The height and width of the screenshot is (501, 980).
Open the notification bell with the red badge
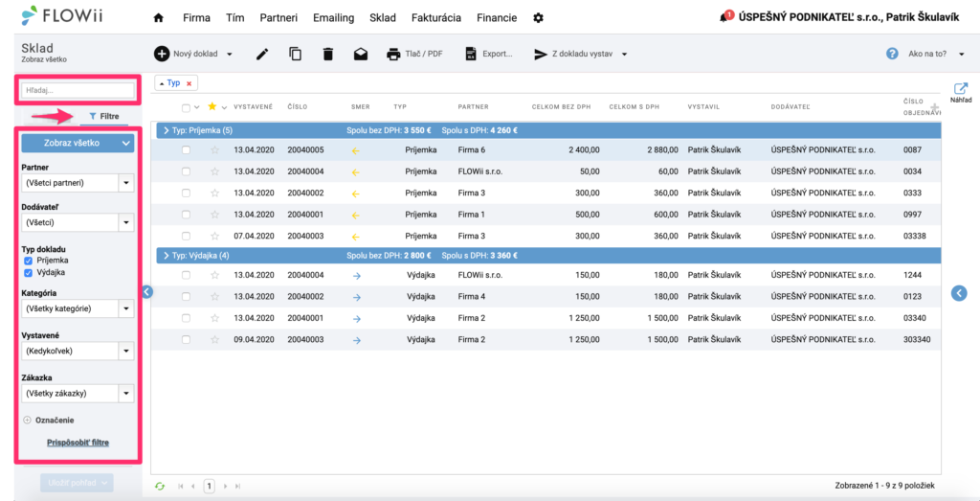pos(725,17)
